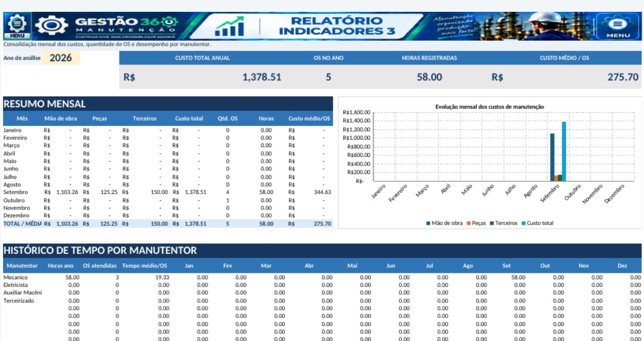
Task: Click the OS NO ANO card header
Action: [x=328, y=58]
